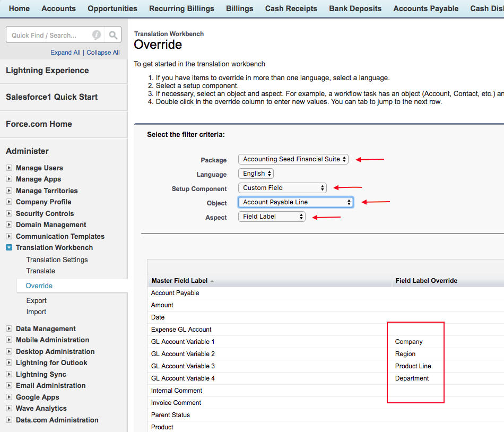
Task: Expand the Manage Users section
Action: [x=9, y=168]
